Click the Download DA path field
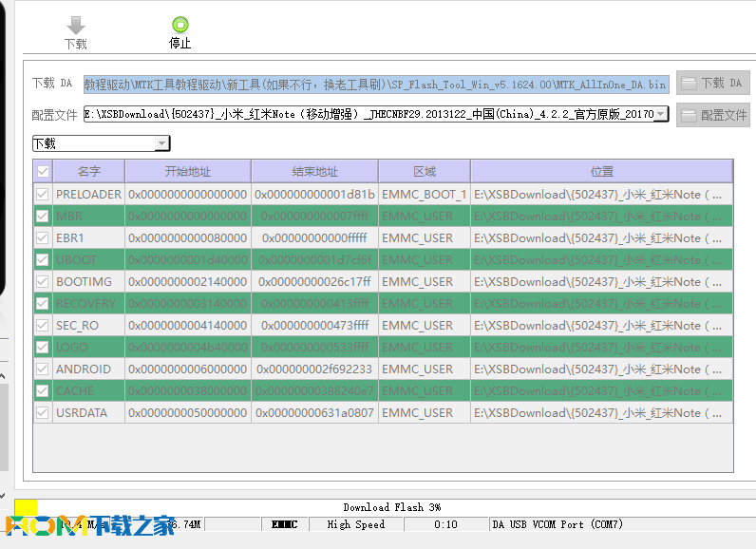Viewport: 756px width, 549px height. (x=376, y=85)
